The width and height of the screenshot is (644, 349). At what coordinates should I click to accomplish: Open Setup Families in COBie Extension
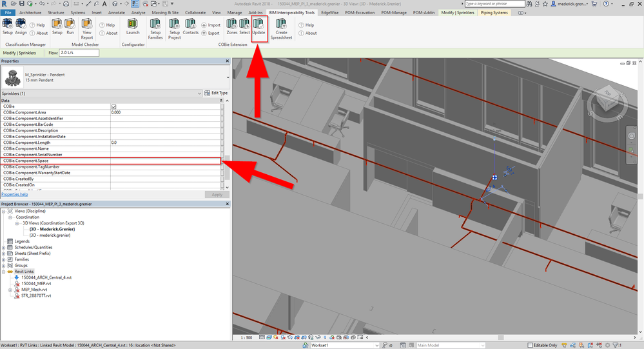coord(155,29)
